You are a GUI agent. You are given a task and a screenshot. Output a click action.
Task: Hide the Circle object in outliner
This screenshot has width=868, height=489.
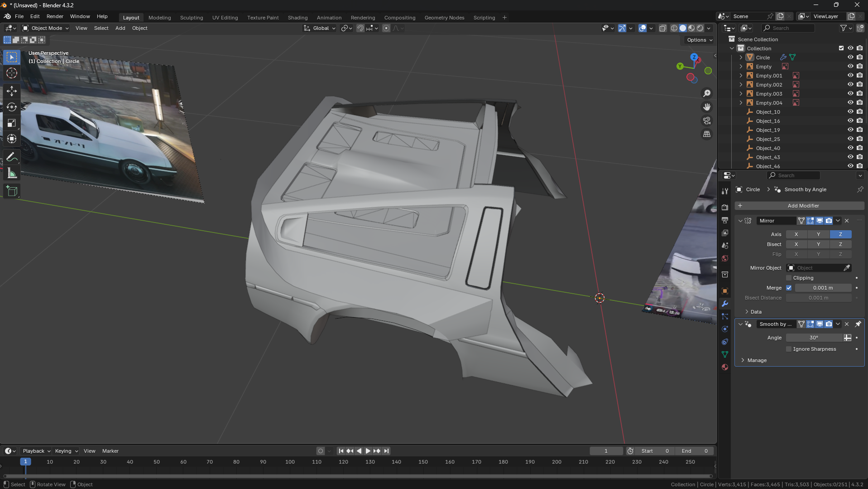click(x=850, y=58)
